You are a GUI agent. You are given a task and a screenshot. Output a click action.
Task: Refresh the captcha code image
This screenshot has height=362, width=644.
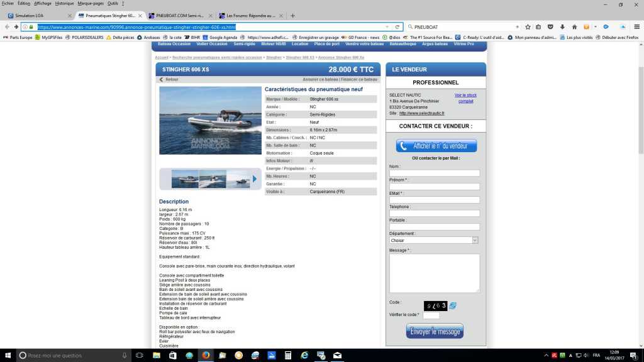[x=453, y=305]
